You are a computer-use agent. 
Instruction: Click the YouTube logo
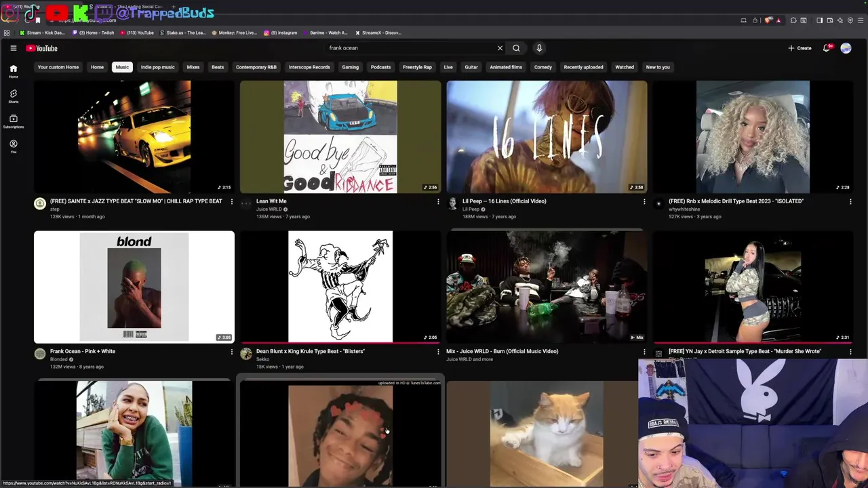tap(42, 48)
